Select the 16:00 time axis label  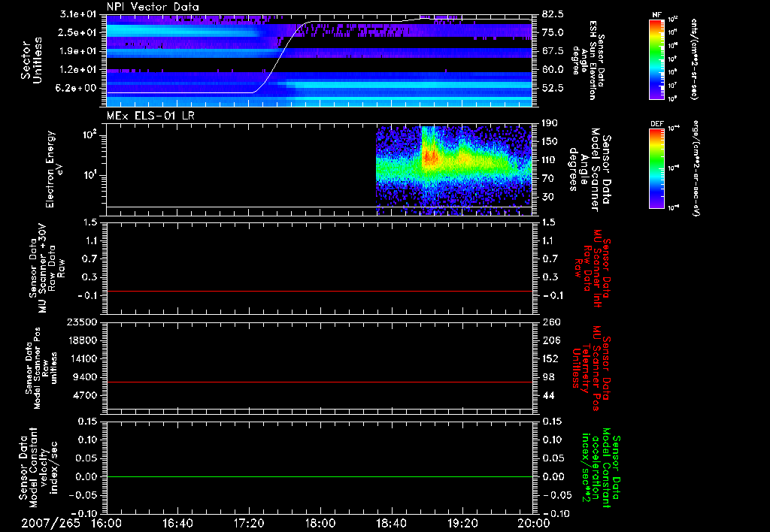coord(107,523)
